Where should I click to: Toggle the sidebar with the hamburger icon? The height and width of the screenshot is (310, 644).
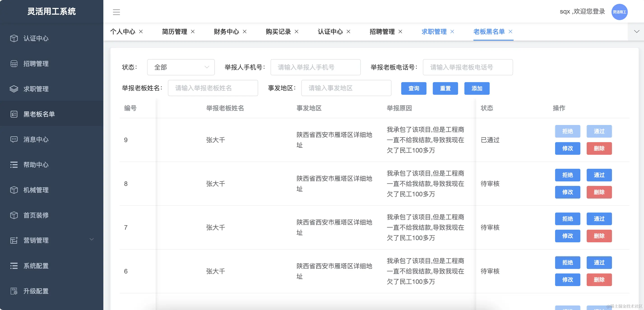coord(116,12)
